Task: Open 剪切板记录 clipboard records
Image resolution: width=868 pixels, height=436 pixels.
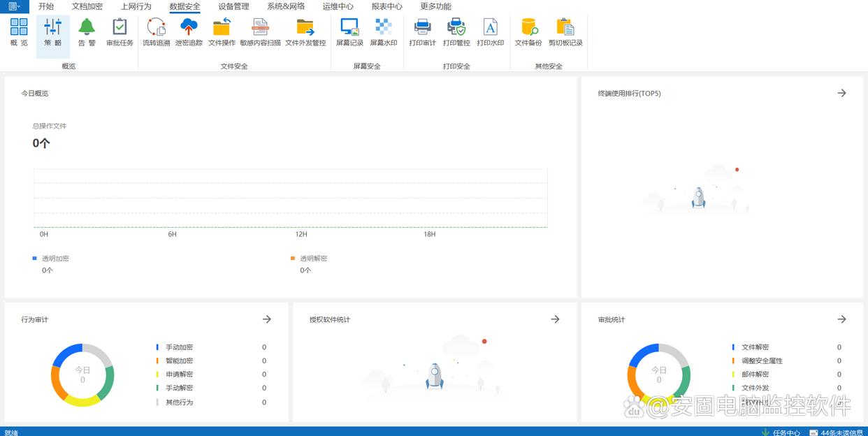Action: (565, 32)
